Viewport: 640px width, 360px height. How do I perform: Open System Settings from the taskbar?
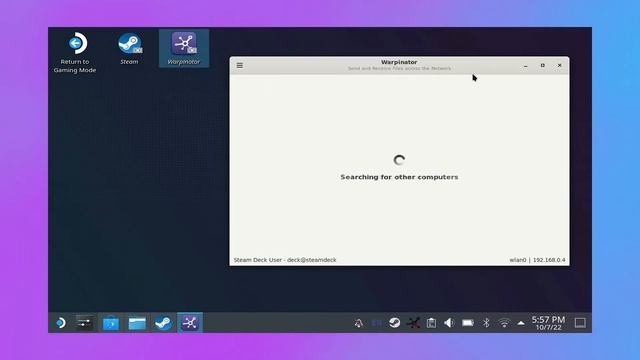pyautogui.click(x=84, y=323)
